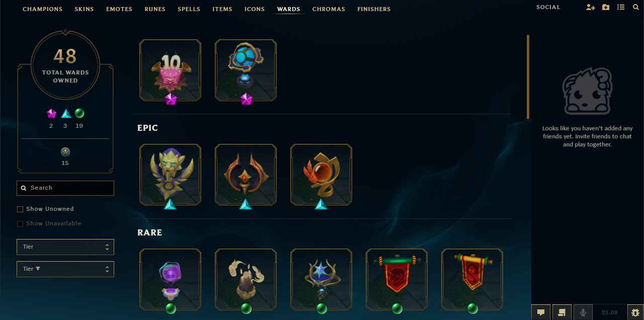The height and width of the screenshot is (320, 644).
Task: Select the golden lion mask epic ward
Action: pyautogui.click(x=170, y=175)
